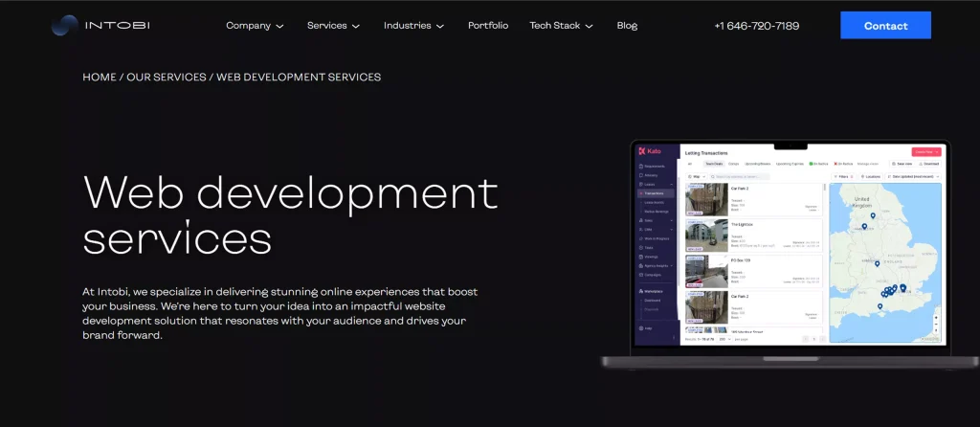The height and width of the screenshot is (427, 980).
Task: Click the Help icon in the Kato sidebar
Action: [x=643, y=327]
